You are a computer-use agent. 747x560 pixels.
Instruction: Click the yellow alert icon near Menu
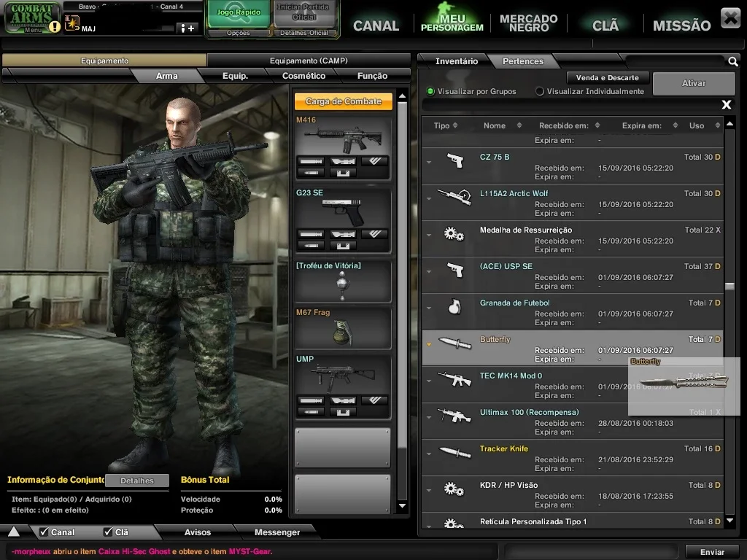click(x=55, y=27)
